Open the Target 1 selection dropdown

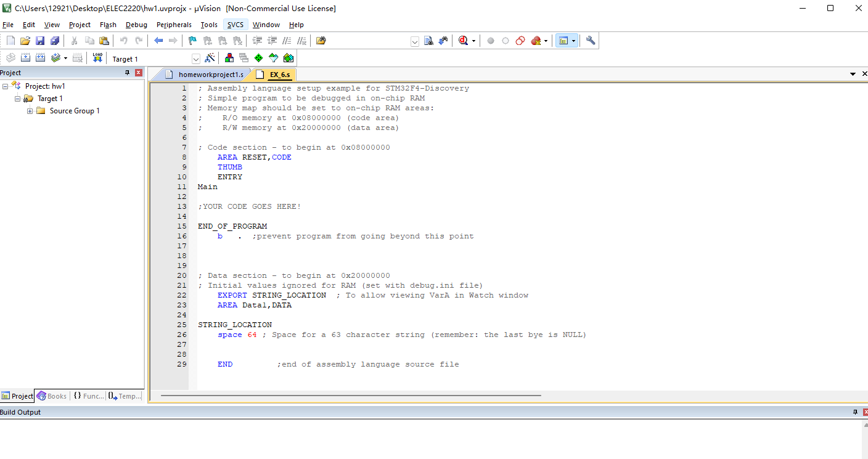pyautogui.click(x=196, y=58)
